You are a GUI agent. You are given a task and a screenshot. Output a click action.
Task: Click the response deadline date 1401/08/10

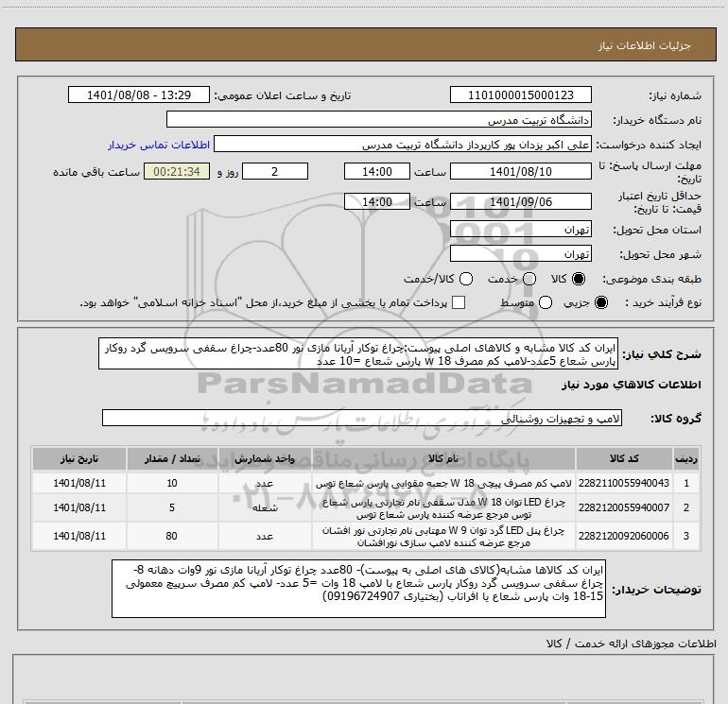point(520,171)
